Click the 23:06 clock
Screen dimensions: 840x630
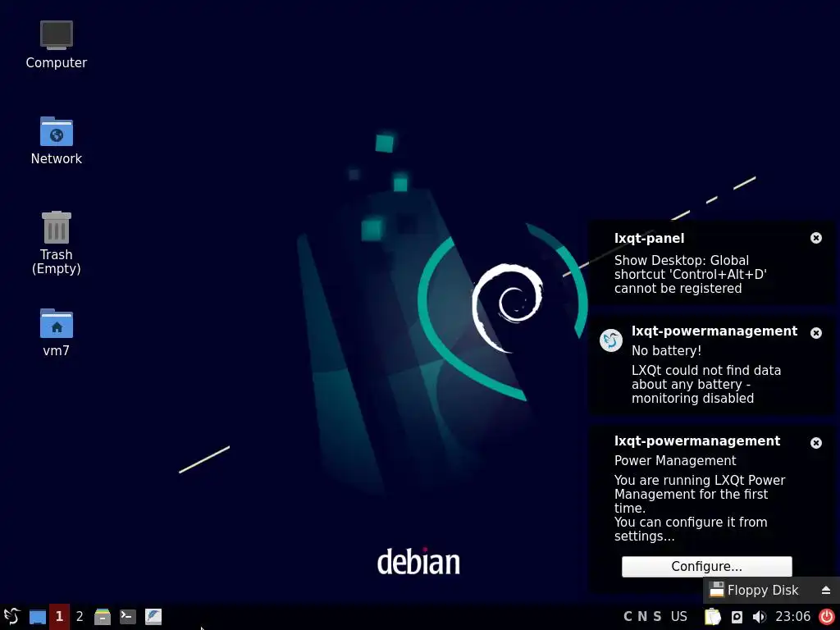(793, 617)
